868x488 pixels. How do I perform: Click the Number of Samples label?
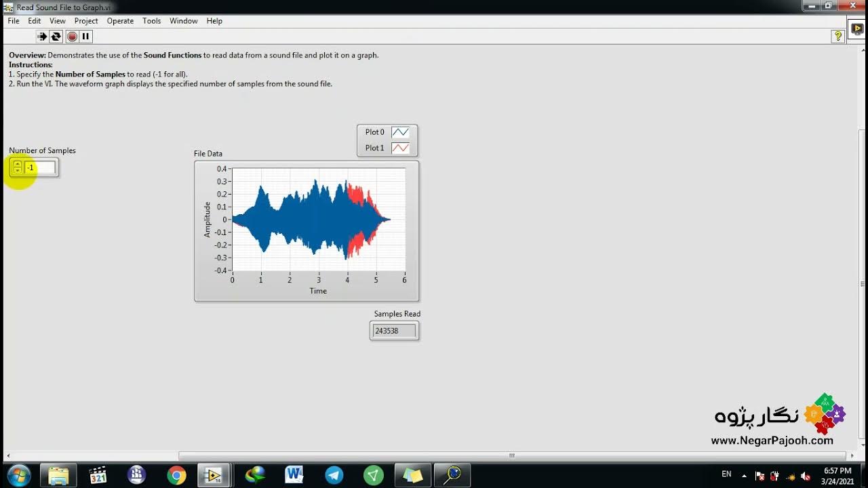click(x=42, y=150)
